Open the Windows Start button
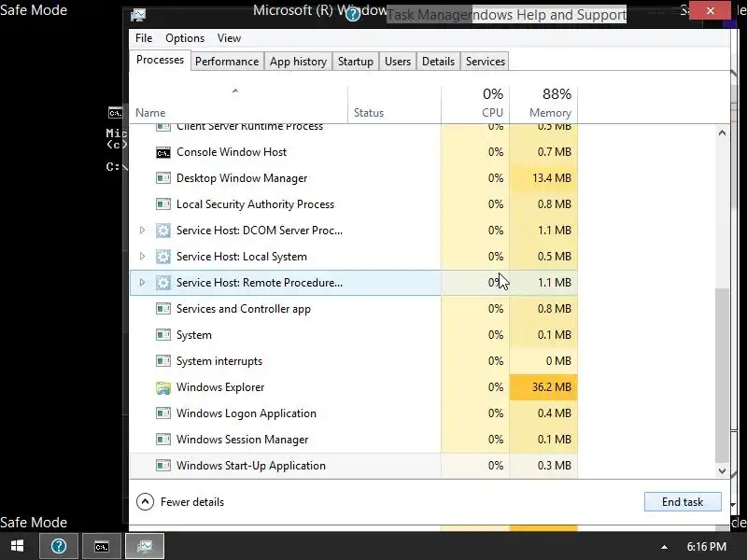Screen dimensions: 747x560 pos(18,546)
